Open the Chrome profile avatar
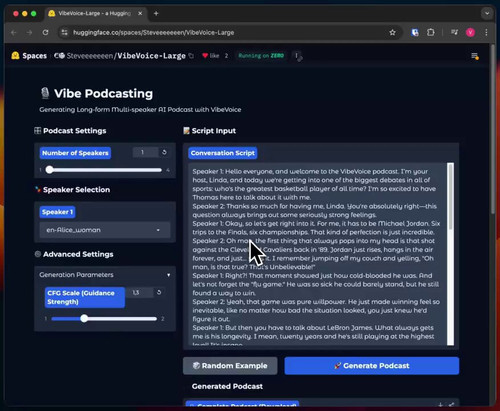The image size is (500, 411). click(470, 32)
